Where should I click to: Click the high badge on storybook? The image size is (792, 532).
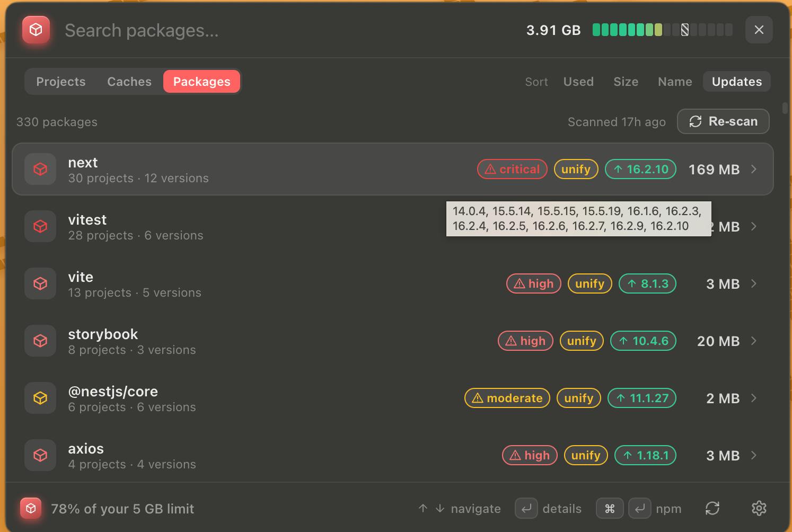click(x=525, y=341)
